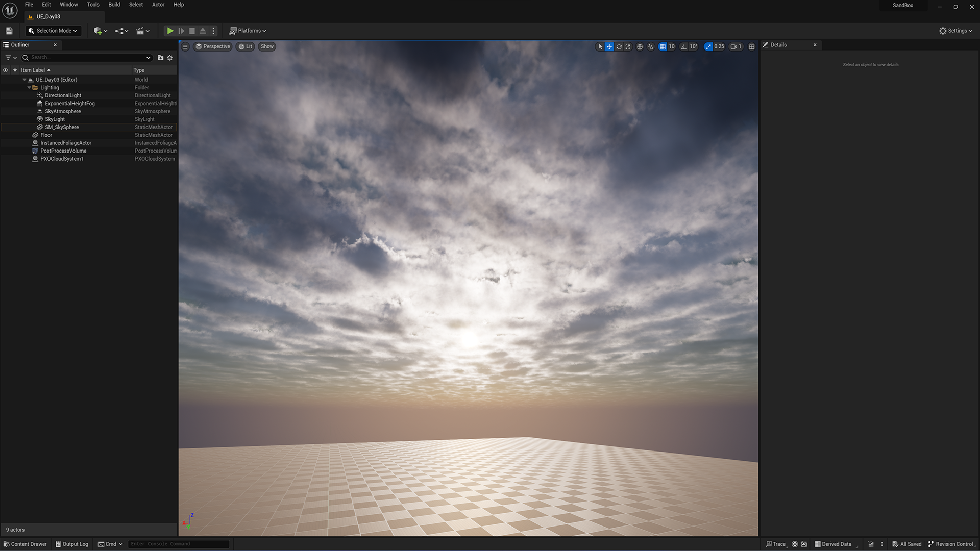The height and width of the screenshot is (551, 980).
Task: Open the Content Drawer
Action: 25,544
